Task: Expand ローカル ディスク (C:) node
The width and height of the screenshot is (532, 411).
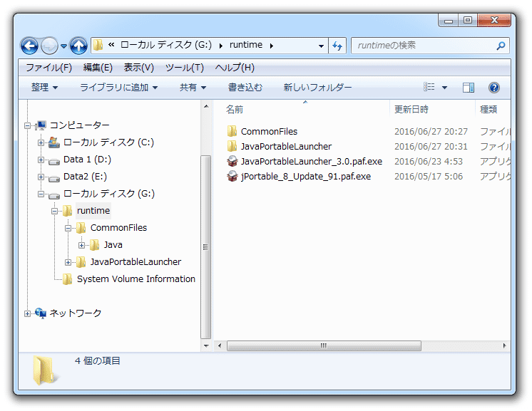Action: click(41, 142)
